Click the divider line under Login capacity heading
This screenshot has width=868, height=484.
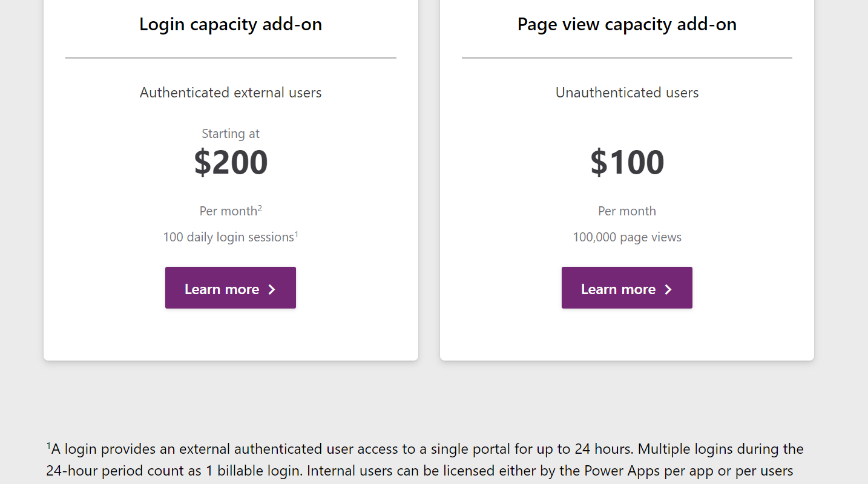click(231, 57)
